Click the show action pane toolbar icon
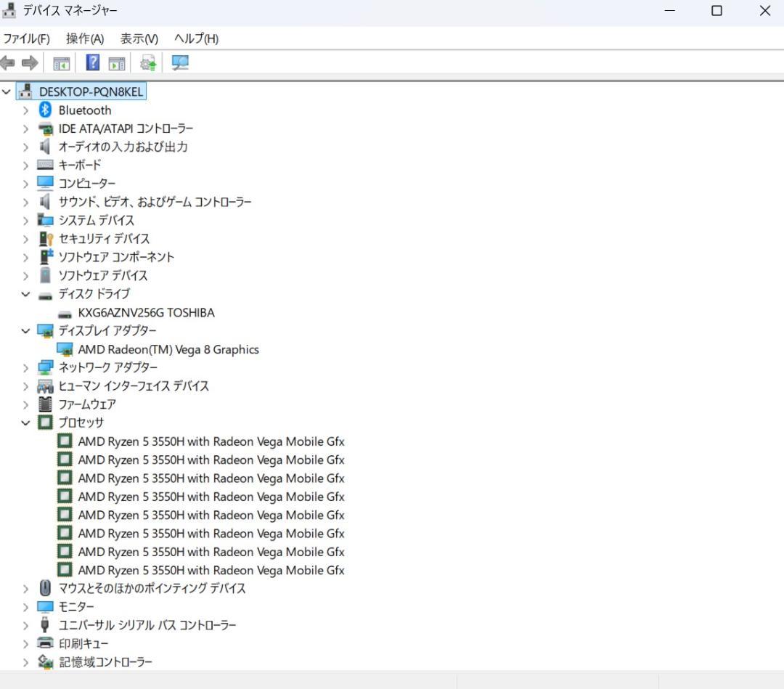784x689 pixels. [x=117, y=62]
